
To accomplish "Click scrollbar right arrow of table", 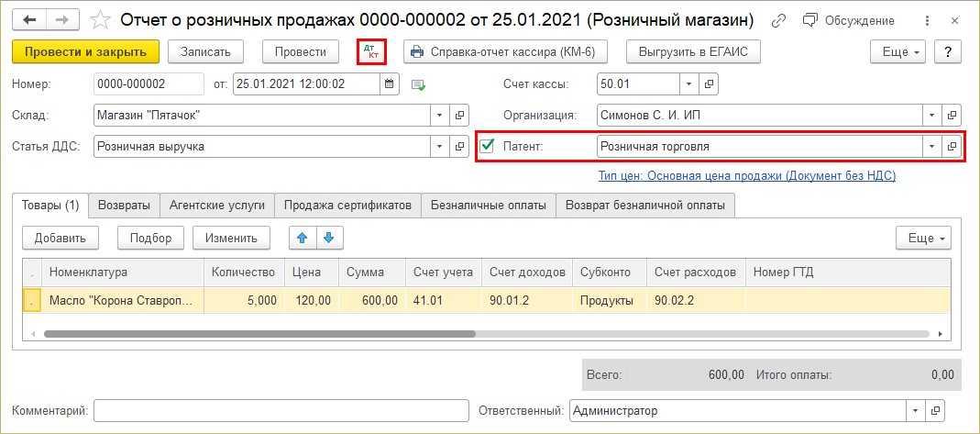I will (941, 334).
